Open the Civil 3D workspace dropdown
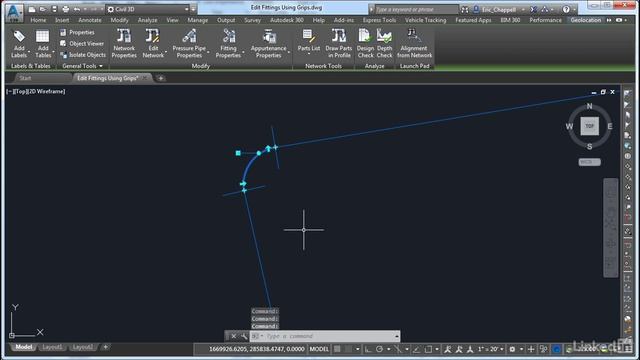This screenshot has height=360, width=640. coord(148,9)
